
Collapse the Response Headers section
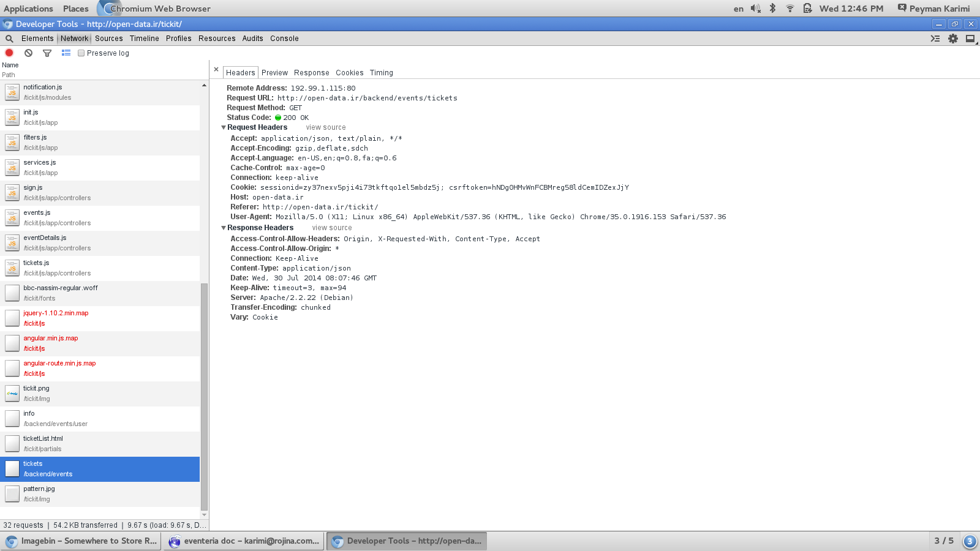224,228
